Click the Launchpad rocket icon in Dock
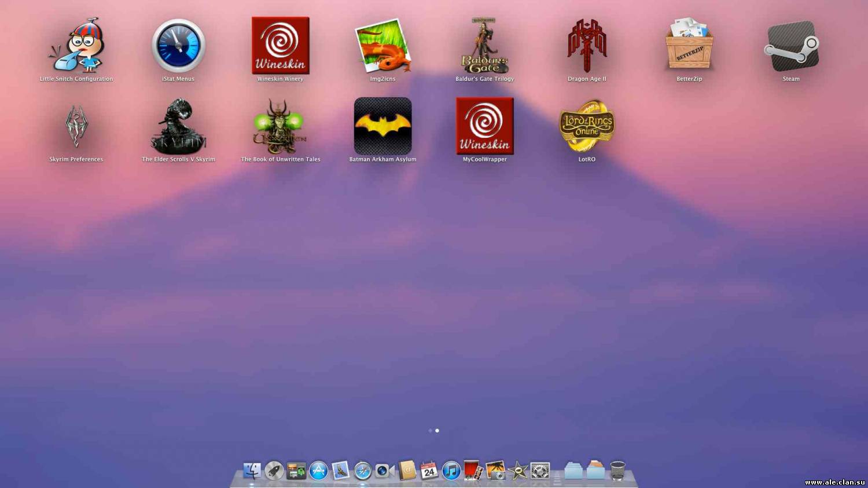This screenshot has width=868, height=488. pos(274,471)
